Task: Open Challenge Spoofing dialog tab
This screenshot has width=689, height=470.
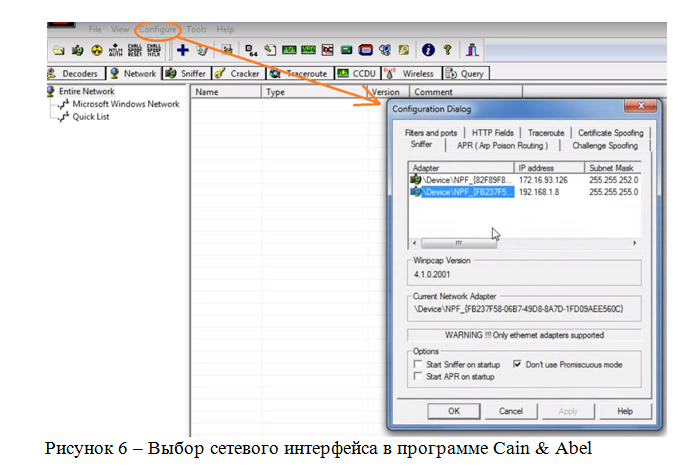Action: tap(605, 145)
